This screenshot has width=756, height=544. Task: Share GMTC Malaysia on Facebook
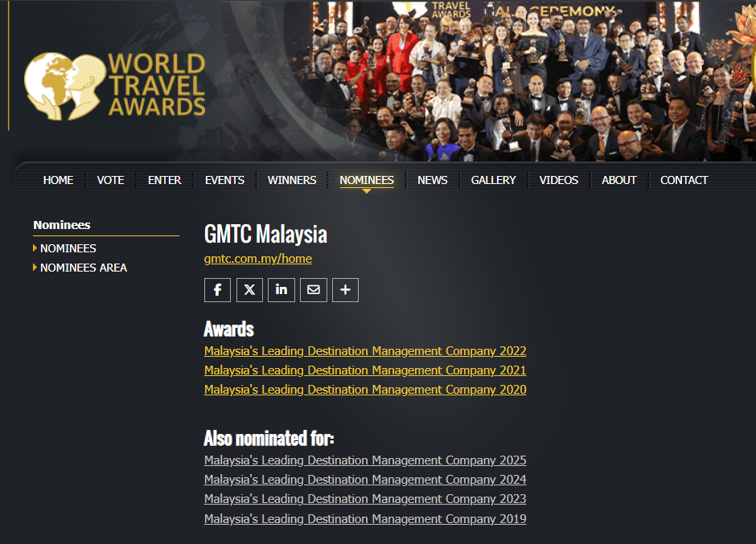pyautogui.click(x=217, y=290)
